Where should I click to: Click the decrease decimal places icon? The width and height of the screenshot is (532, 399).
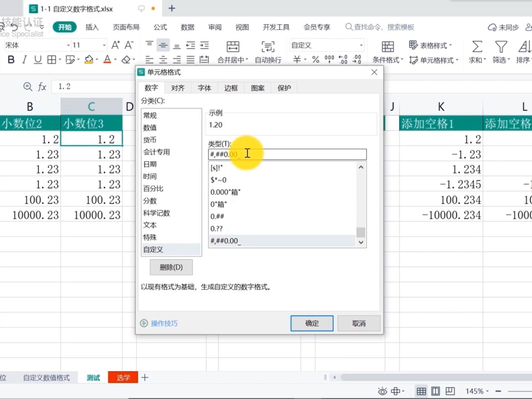click(x=356, y=59)
